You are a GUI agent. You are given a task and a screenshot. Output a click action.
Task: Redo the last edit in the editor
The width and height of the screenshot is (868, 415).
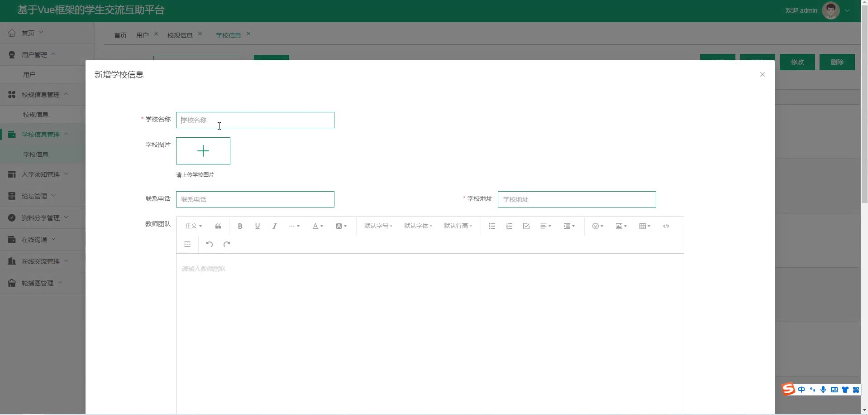tap(227, 244)
